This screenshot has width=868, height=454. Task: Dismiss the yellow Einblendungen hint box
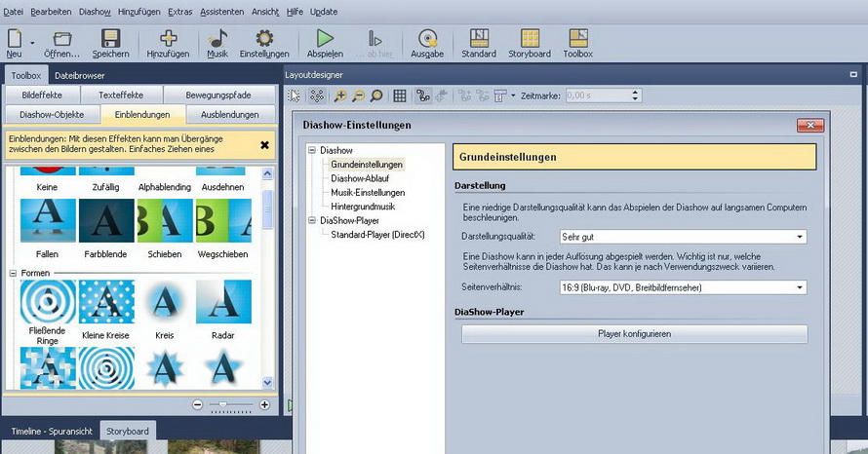(264, 145)
